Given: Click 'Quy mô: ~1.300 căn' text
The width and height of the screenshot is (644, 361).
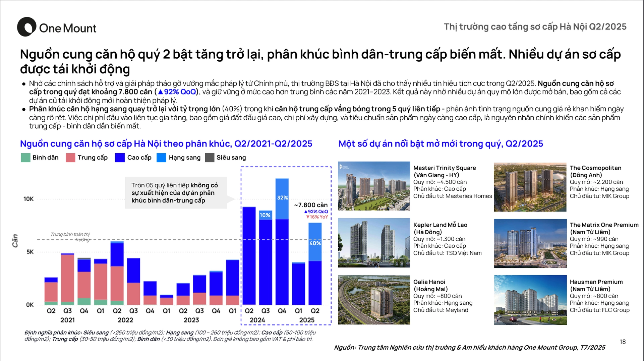Looking at the screenshot, I should [x=439, y=239].
